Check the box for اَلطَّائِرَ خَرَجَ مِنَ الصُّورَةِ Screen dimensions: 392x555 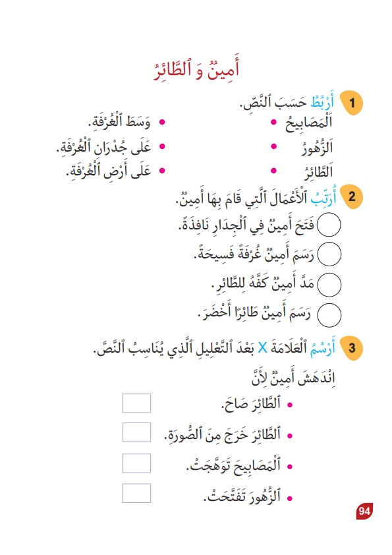pos(136,432)
